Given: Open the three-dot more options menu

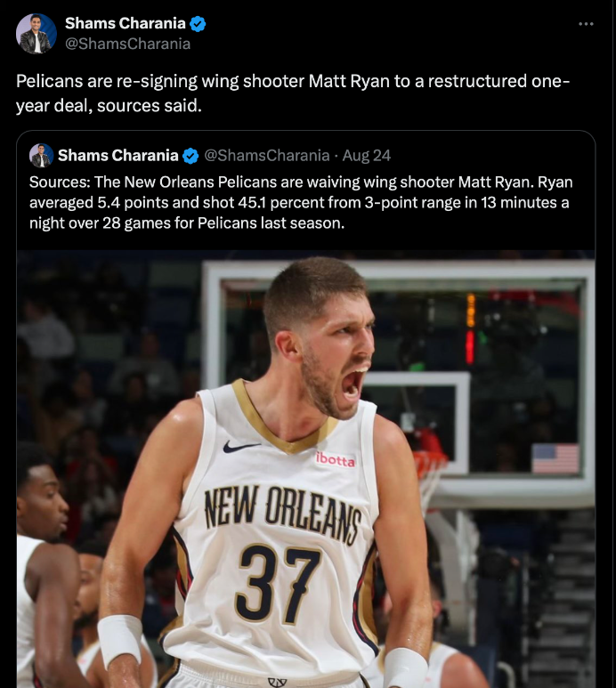Looking at the screenshot, I should [x=586, y=24].
